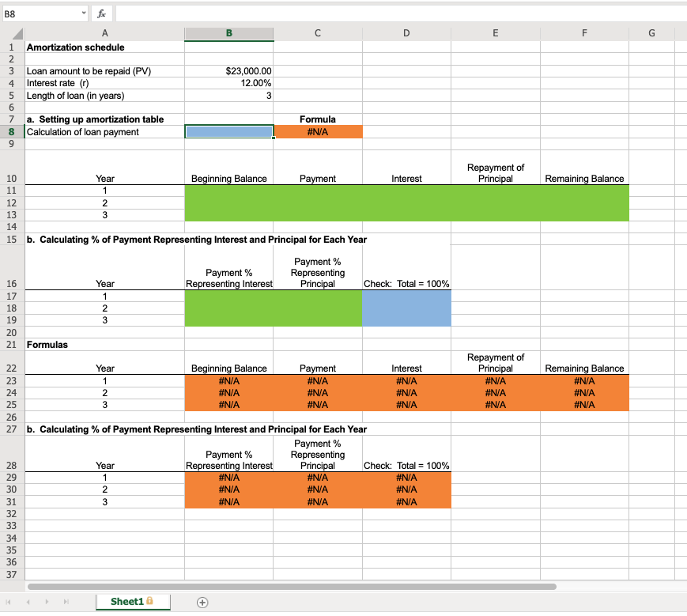The width and height of the screenshot is (687, 616).
Task: Click the blue loan payment cell B8
Action: point(229,132)
